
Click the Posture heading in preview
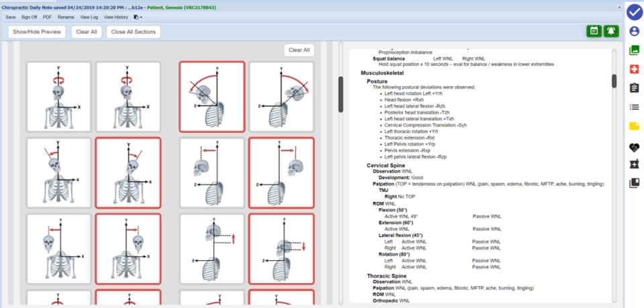point(377,81)
